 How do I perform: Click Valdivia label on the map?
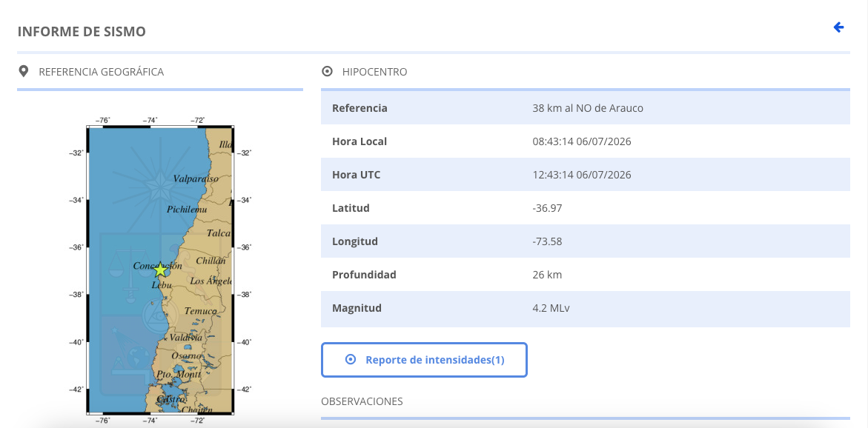tap(185, 338)
